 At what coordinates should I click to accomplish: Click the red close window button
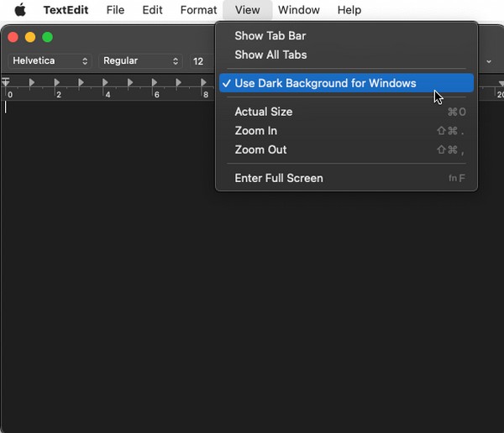[13, 37]
